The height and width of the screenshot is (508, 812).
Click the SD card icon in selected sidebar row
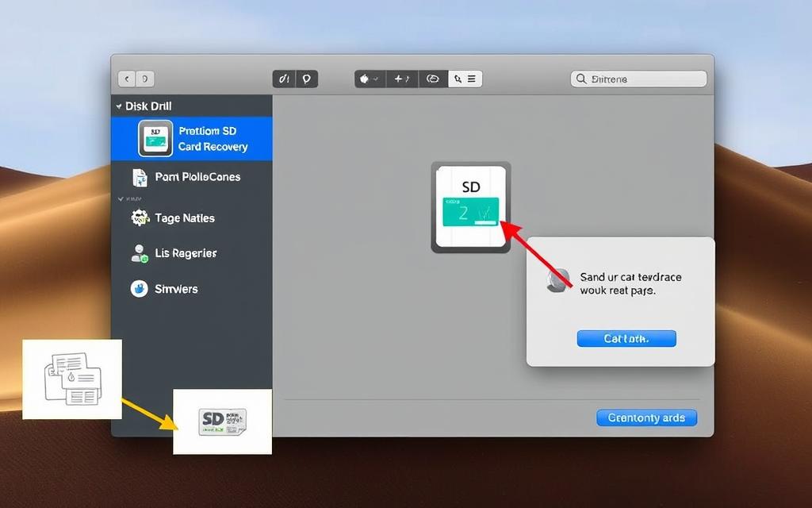coord(155,138)
